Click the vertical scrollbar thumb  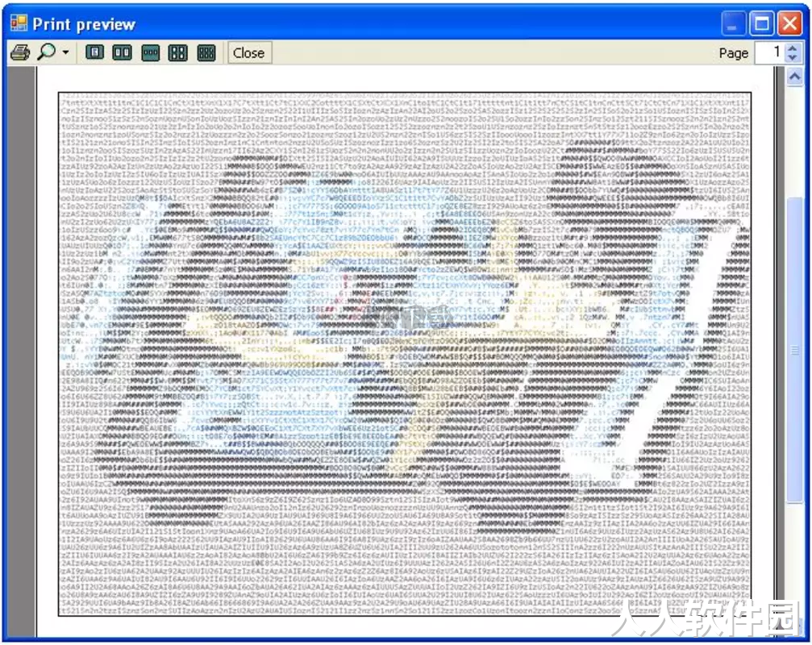794,349
